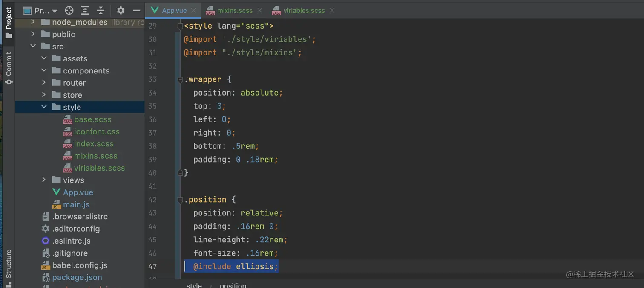Click the Expand All icon in Project toolbar
Screen dimensions: 644x288
coord(85,10)
